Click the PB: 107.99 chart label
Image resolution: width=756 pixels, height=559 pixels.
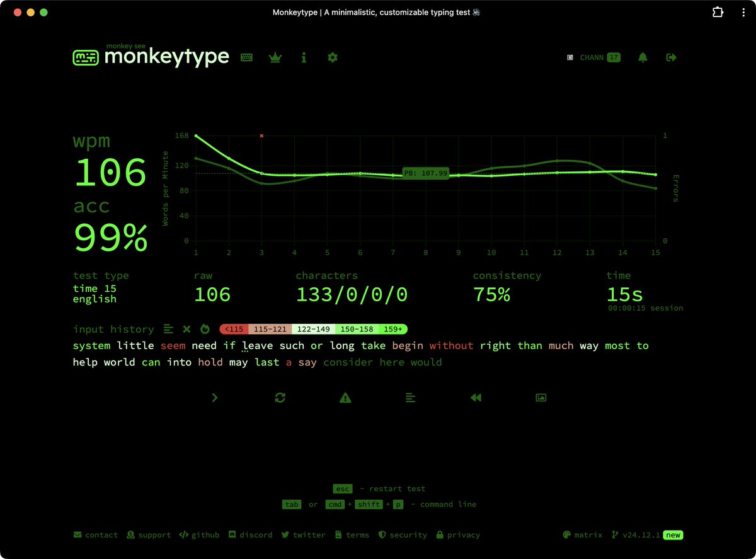[425, 173]
